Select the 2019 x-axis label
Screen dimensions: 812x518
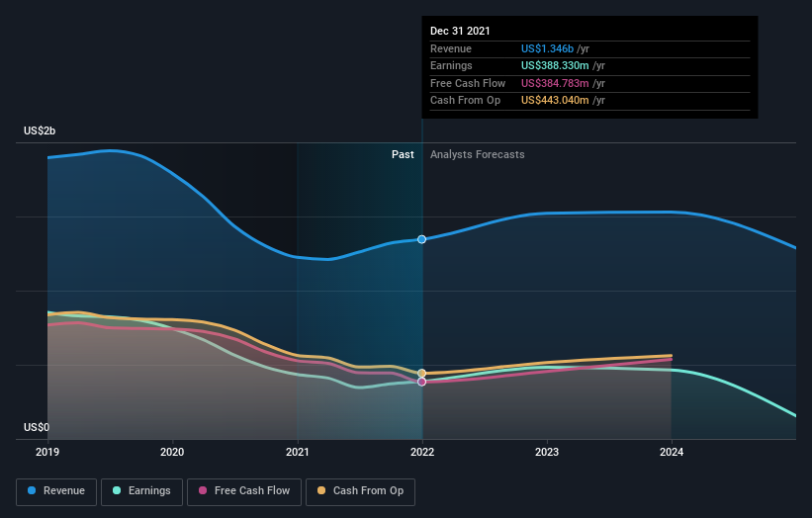[x=47, y=452]
